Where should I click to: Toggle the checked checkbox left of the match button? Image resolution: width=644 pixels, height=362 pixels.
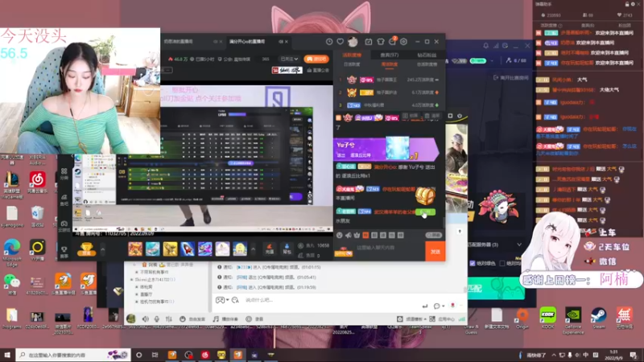(x=473, y=263)
